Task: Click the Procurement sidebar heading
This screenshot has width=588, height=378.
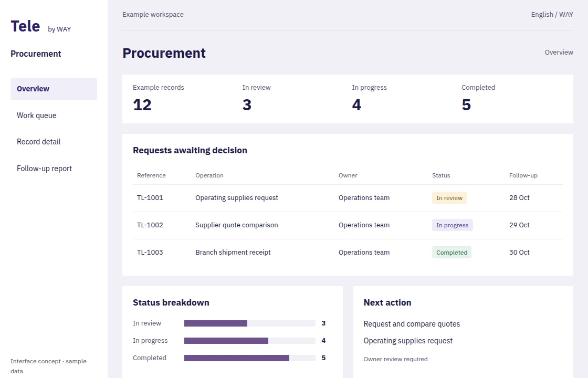Action: click(36, 54)
